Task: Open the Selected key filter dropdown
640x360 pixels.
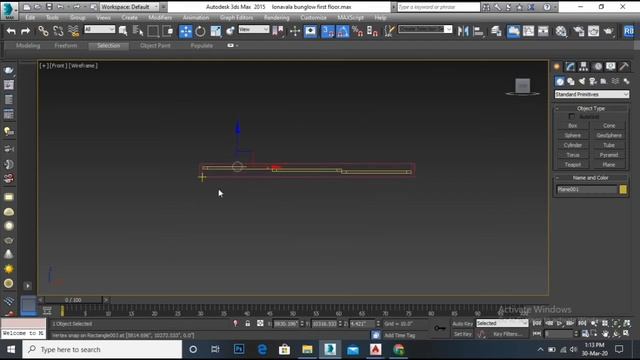Action: coord(502,323)
